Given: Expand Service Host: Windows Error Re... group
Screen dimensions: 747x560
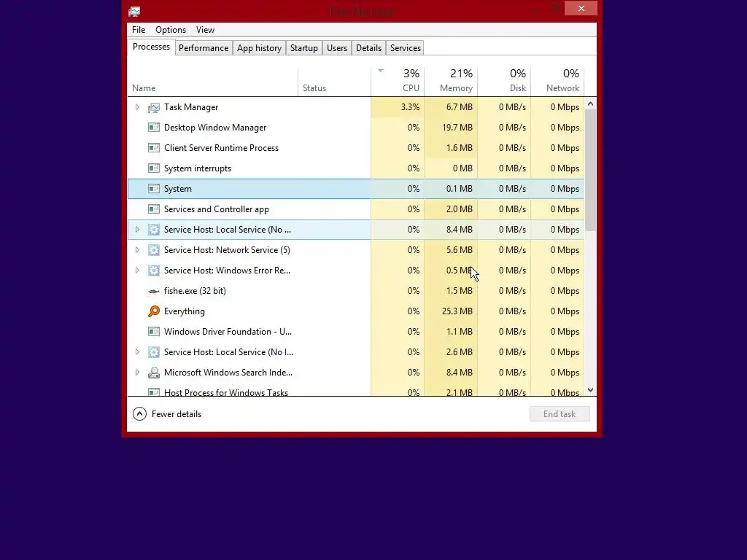Looking at the screenshot, I should (137, 271).
